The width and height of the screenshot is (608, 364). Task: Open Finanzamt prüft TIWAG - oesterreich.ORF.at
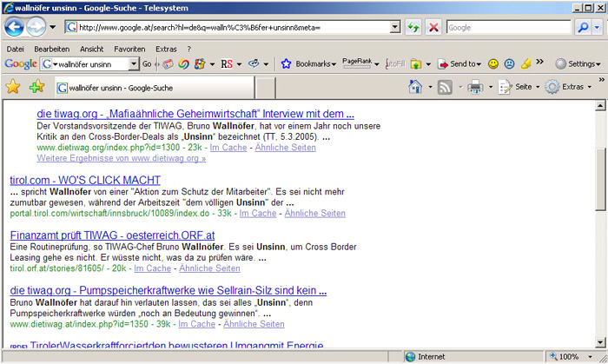(112, 235)
